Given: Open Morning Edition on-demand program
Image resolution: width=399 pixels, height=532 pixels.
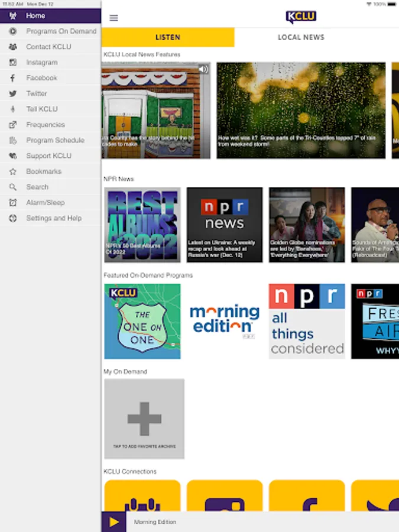Looking at the screenshot, I should point(225,322).
